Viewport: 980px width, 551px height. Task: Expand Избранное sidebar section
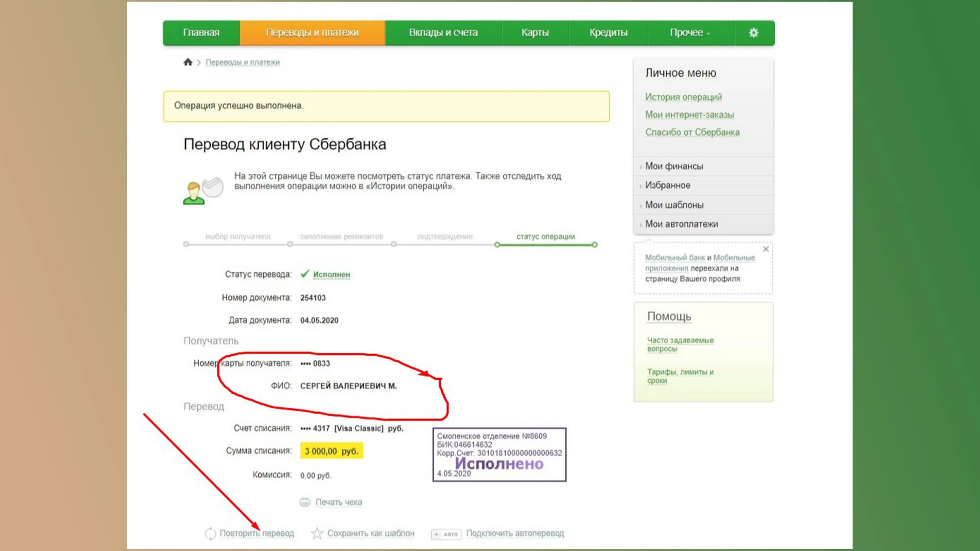point(668,185)
